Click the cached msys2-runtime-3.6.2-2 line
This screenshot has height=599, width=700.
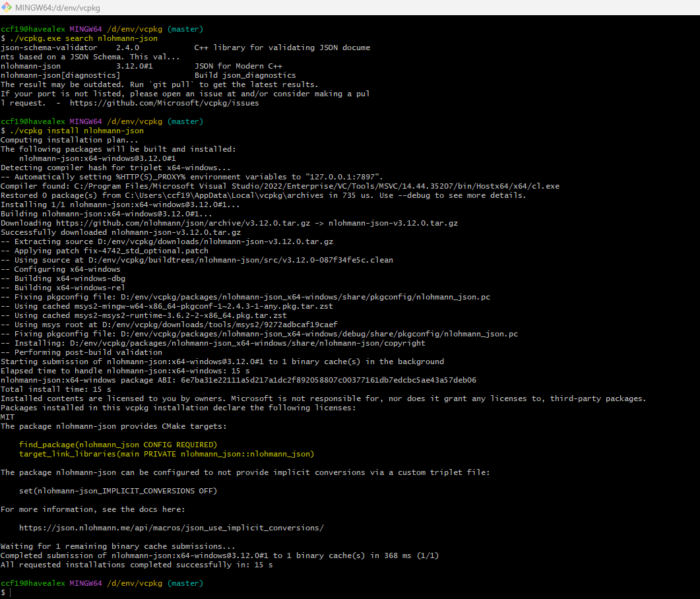(143, 315)
